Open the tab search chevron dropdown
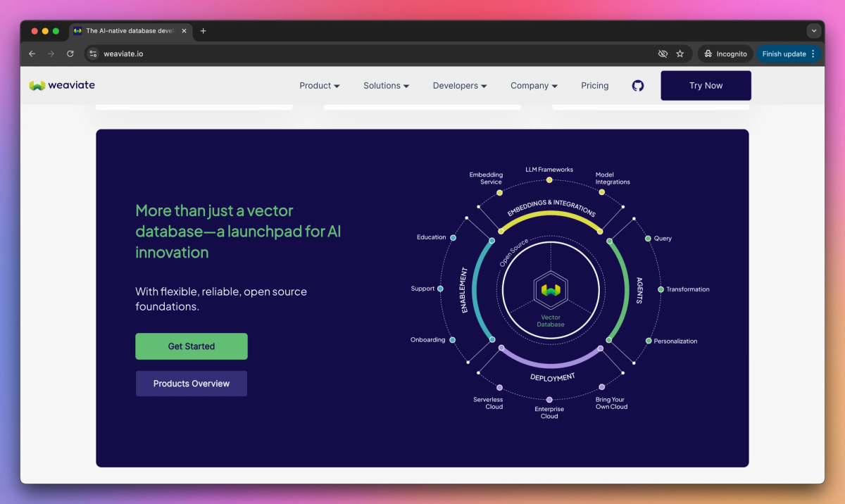Screen dimensions: 845x504 814,31
